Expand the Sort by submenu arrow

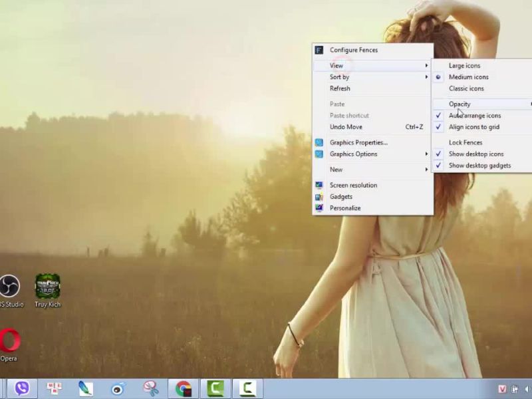(x=426, y=77)
